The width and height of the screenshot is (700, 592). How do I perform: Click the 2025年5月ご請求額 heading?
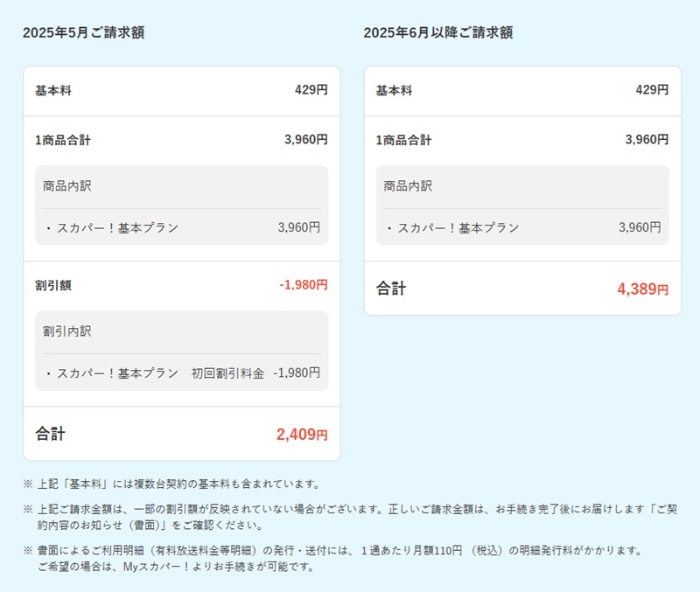pyautogui.click(x=83, y=33)
